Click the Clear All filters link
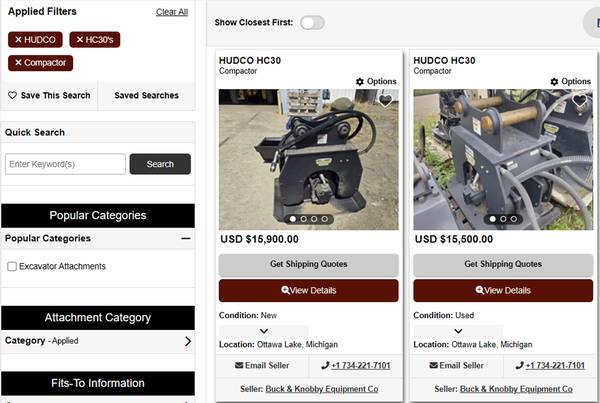600x403 pixels. [172, 12]
